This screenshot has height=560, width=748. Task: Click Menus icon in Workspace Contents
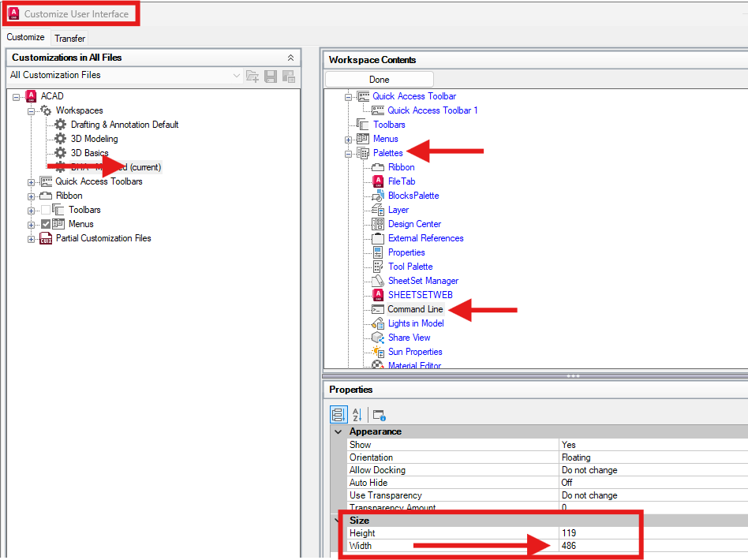pos(362,139)
